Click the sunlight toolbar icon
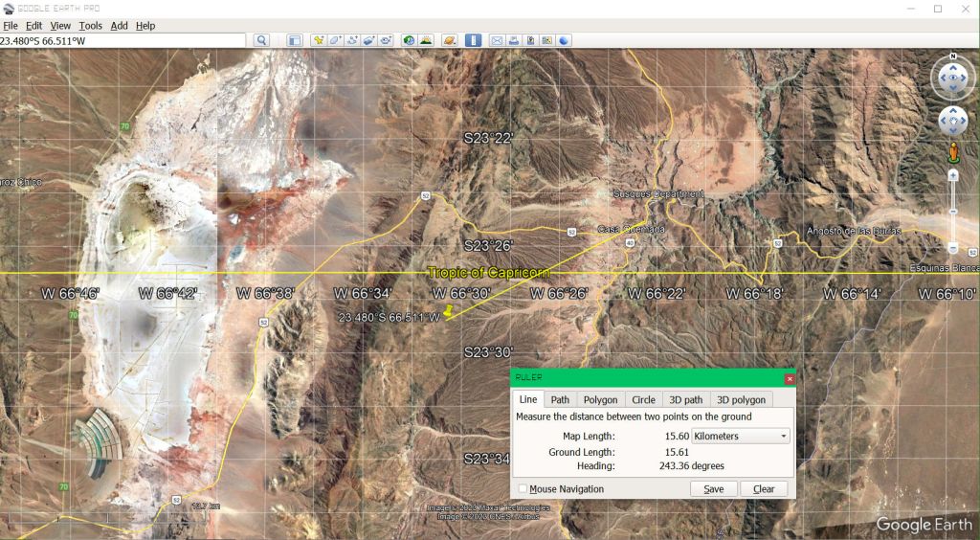The width and height of the screenshot is (980, 540). pos(425,40)
